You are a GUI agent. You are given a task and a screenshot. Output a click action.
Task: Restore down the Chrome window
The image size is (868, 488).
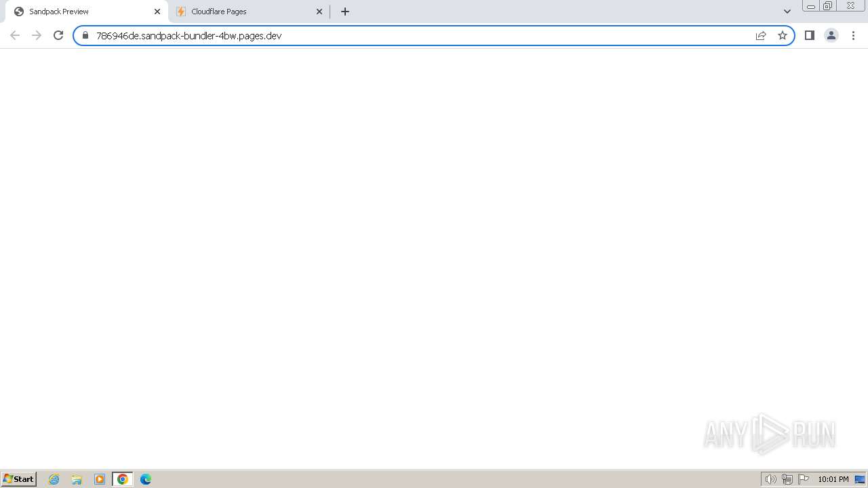[x=828, y=6]
